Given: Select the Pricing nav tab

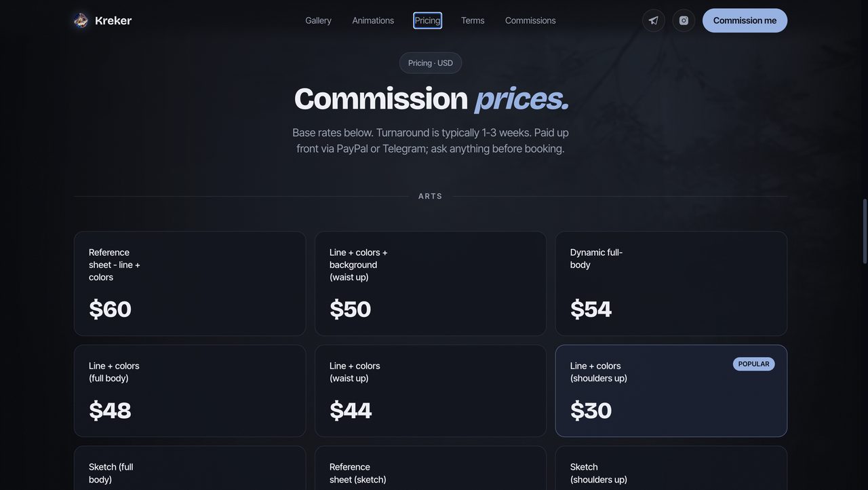Looking at the screenshot, I should (427, 20).
